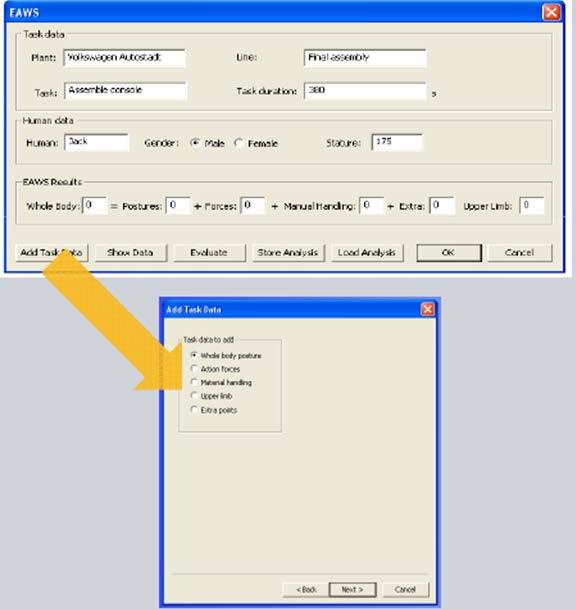The image size is (576, 609).
Task: Focus the Plant input field
Action: point(124,58)
